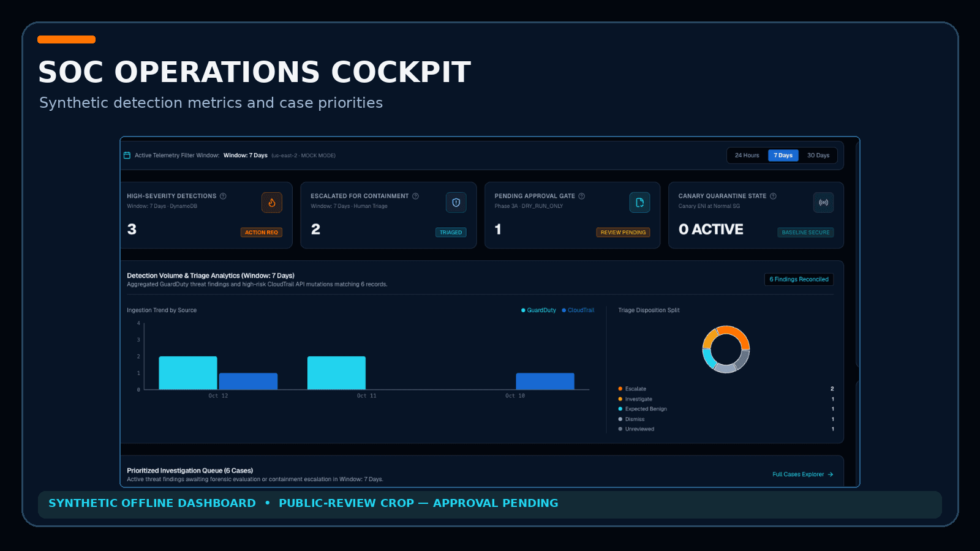
Task: Click the arrow icon after Full Cases Explorer
Action: click(x=831, y=474)
